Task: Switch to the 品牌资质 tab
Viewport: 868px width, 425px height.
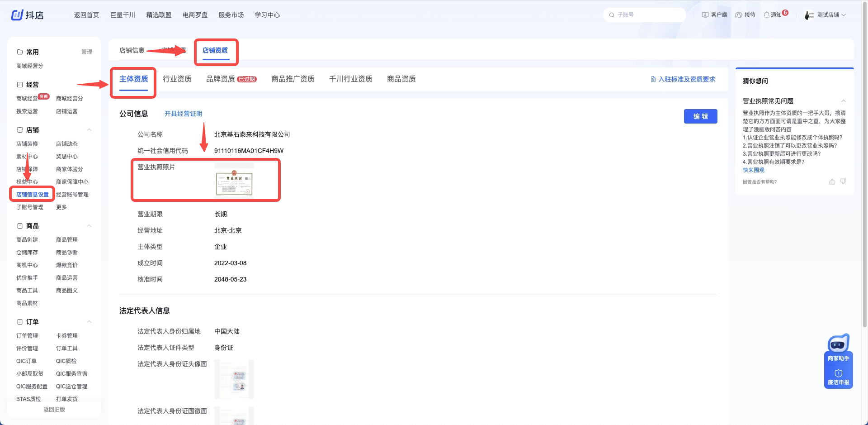Action: point(221,79)
